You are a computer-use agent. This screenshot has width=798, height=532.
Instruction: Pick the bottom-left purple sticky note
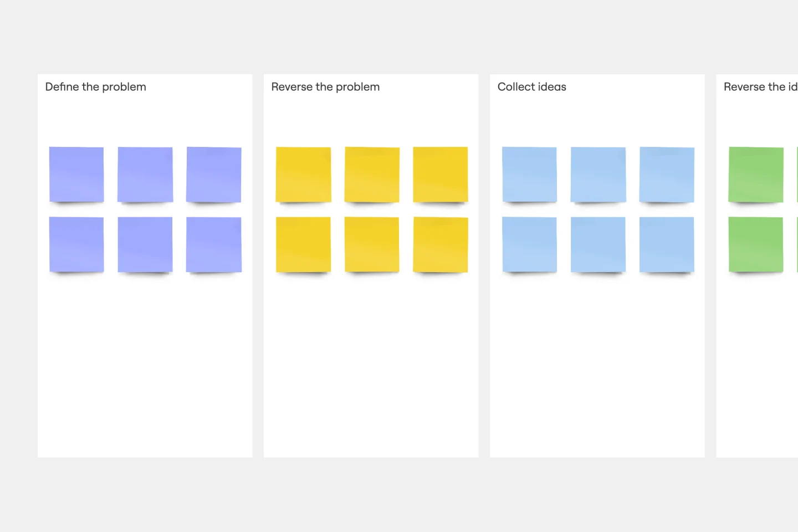[76, 244]
